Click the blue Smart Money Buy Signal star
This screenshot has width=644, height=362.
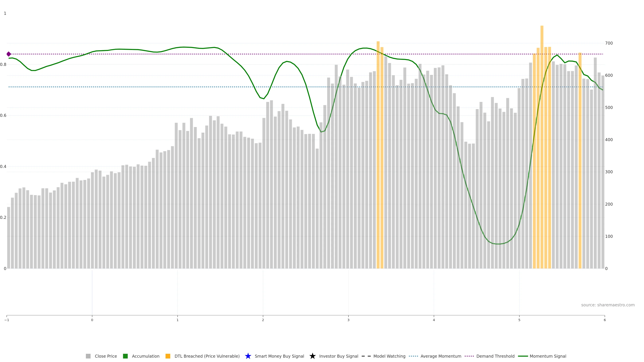[248, 356]
